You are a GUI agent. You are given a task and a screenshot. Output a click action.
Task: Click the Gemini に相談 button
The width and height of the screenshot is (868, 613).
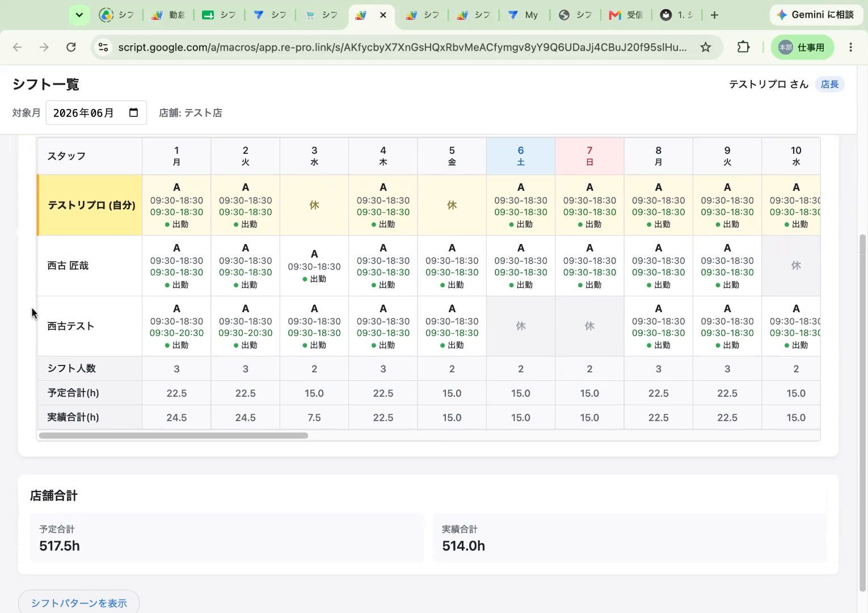tap(815, 15)
